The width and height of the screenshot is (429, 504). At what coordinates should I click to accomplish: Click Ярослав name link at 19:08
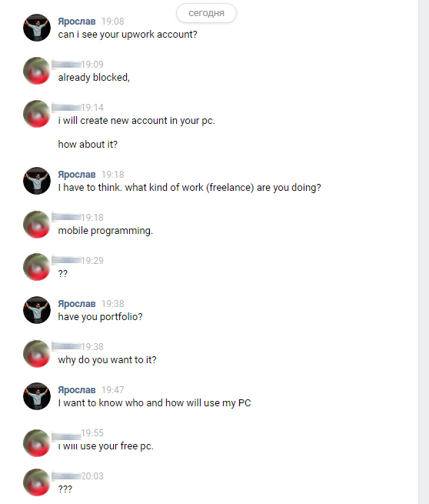77,22
